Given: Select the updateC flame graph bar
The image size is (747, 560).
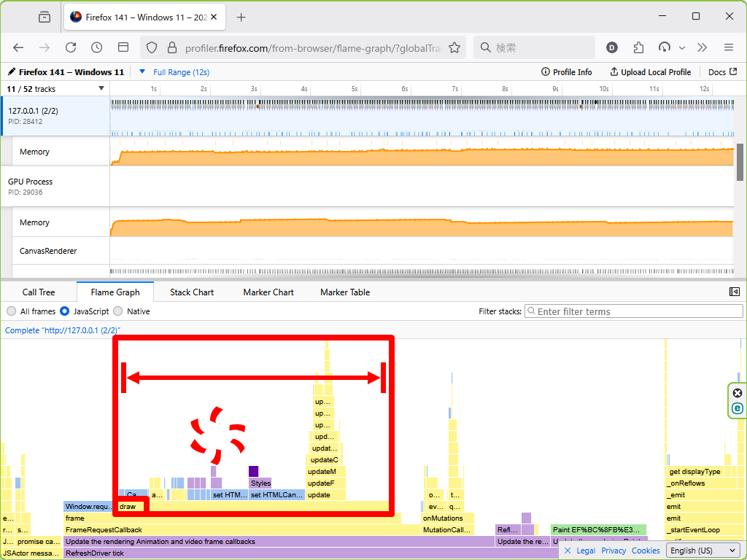Looking at the screenshot, I should [324, 459].
